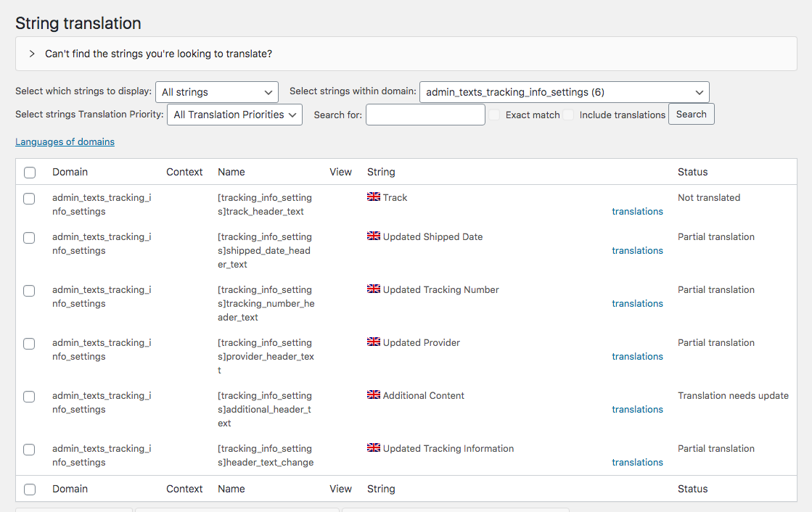Open translations for Updated Provider
This screenshot has width=812, height=512.
[637, 356]
